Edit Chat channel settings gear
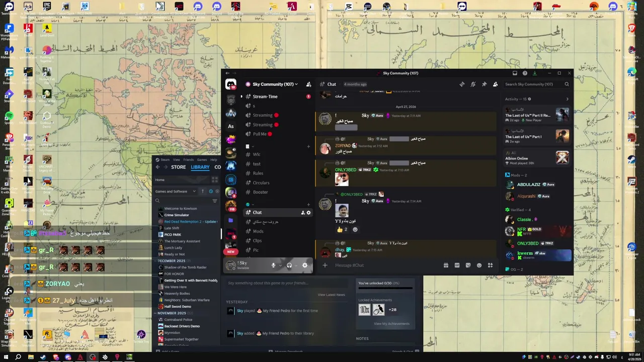This screenshot has height=362, width=644. pos(308,213)
